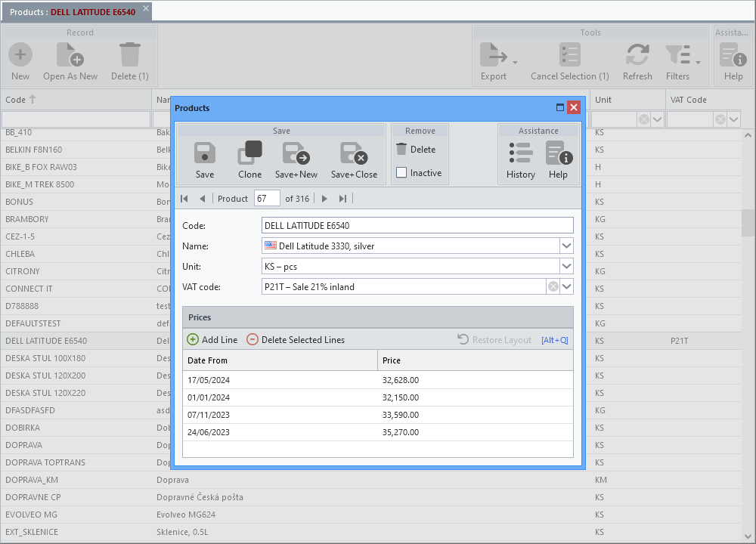Click the Code column filter box
756x544 pixels.
click(76, 119)
